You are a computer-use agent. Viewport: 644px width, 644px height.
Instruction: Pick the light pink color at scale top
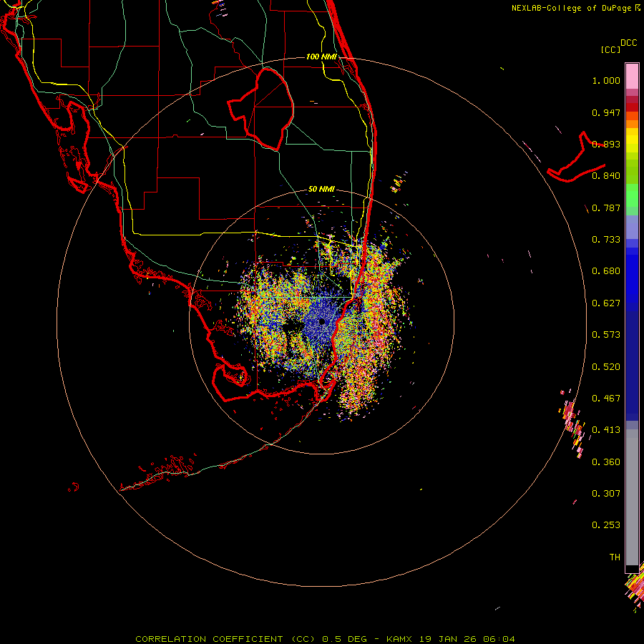[632, 76]
